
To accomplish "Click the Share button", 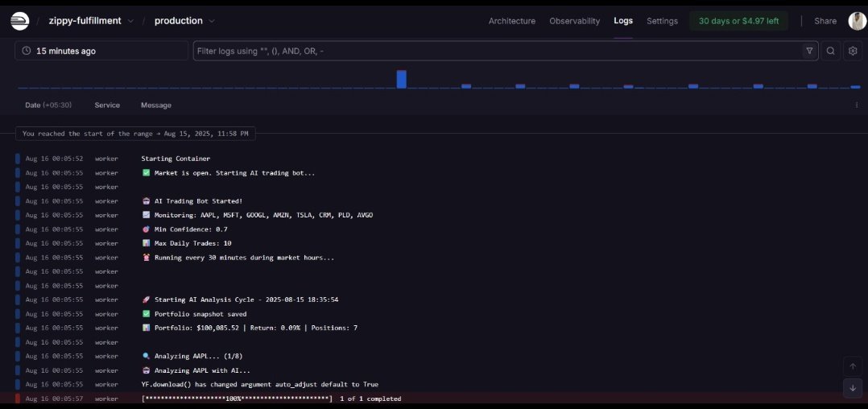I will click(825, 21).
